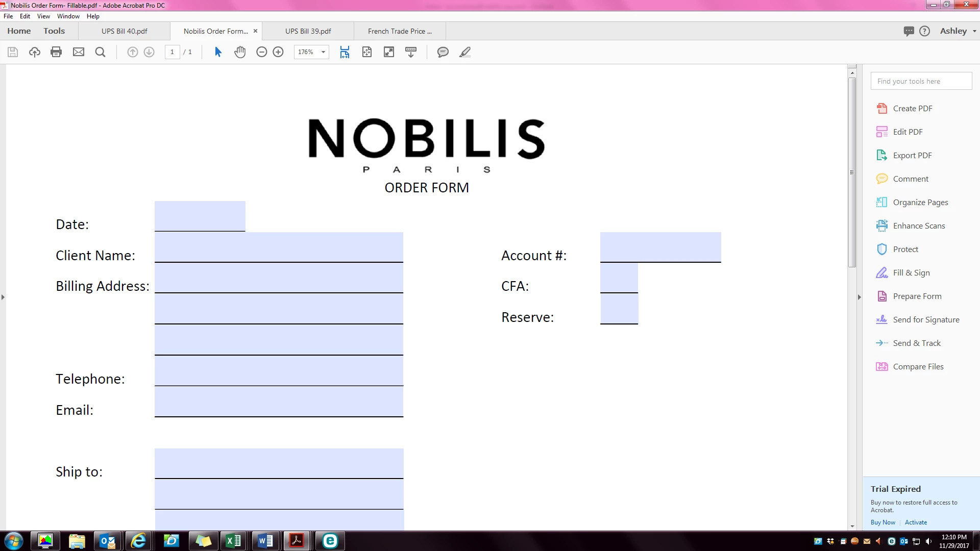Expand the left navigation pane arrow
This screenshot has width=980, height=551.
pos(3,297)
